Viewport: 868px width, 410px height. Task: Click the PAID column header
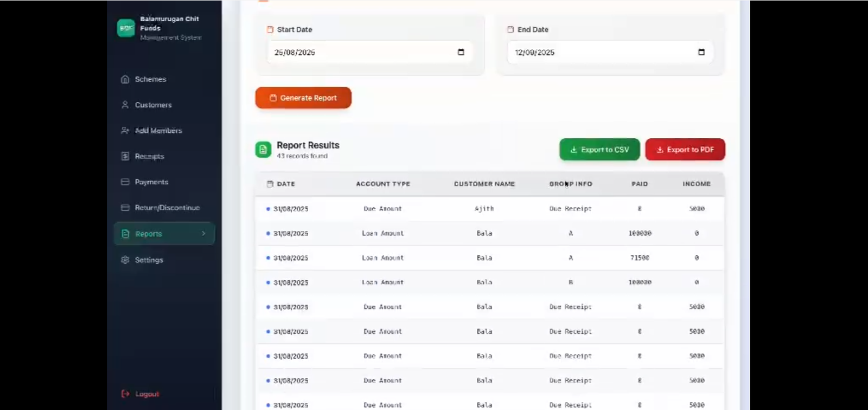[x=640, y=184]
